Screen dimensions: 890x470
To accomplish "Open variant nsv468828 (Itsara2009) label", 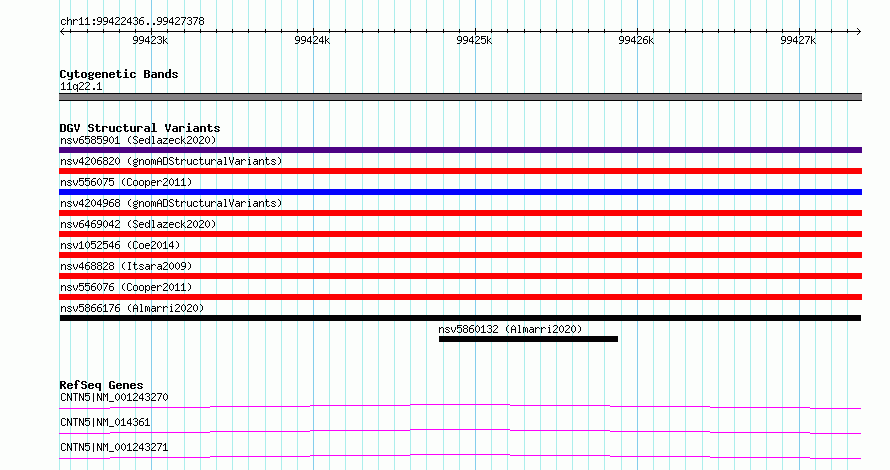I will pyautogui.click(x=126, y=266).
